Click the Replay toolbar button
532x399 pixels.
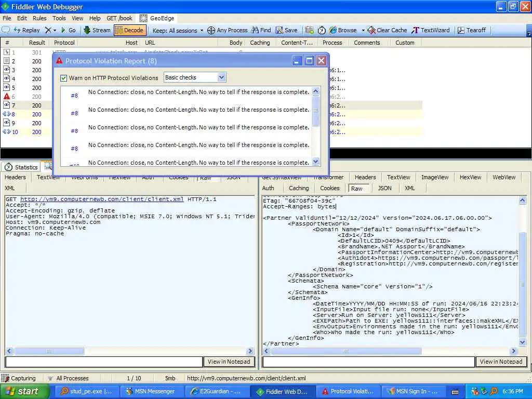[27, 30]
